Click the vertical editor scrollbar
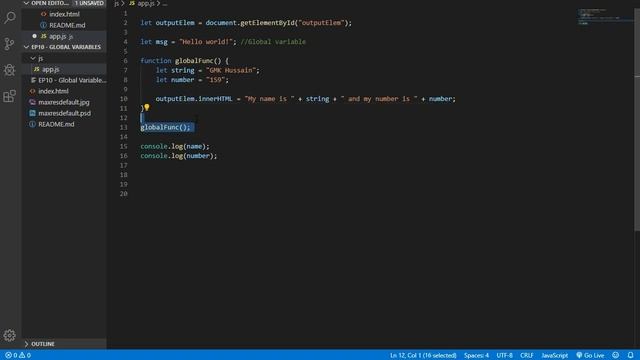 click(637, 120)
